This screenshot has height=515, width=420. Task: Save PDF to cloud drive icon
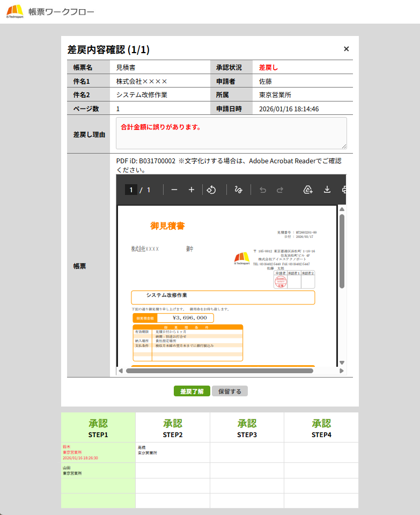(x=308, y=190)
